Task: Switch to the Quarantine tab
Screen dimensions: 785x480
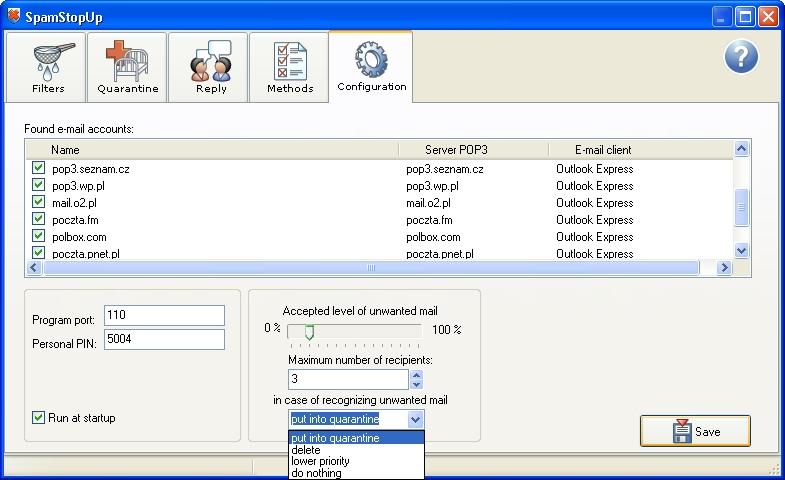Action: (127, 67)
